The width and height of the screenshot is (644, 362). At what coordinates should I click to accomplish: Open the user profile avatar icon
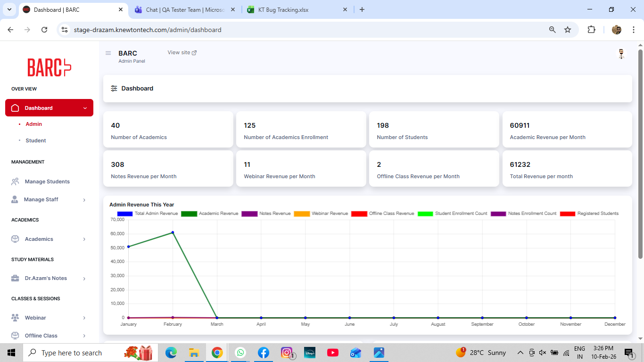[x=621, y=54]
